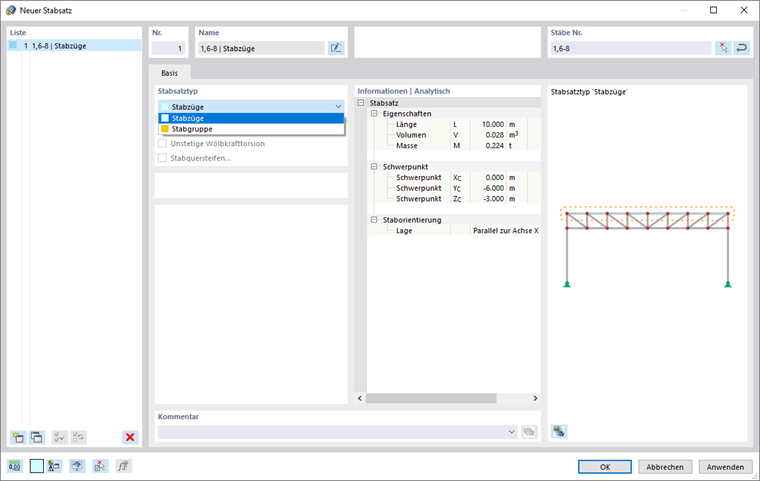Click the copy member set icon in the list toolbar
Viewport: 760px width, 481px height.
(x=37, y=437)
